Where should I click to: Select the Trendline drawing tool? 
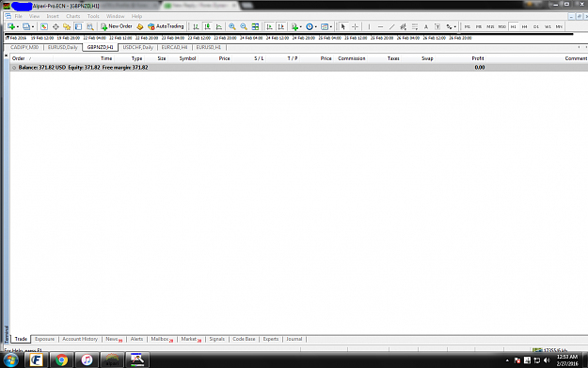[x=392, y=26]
